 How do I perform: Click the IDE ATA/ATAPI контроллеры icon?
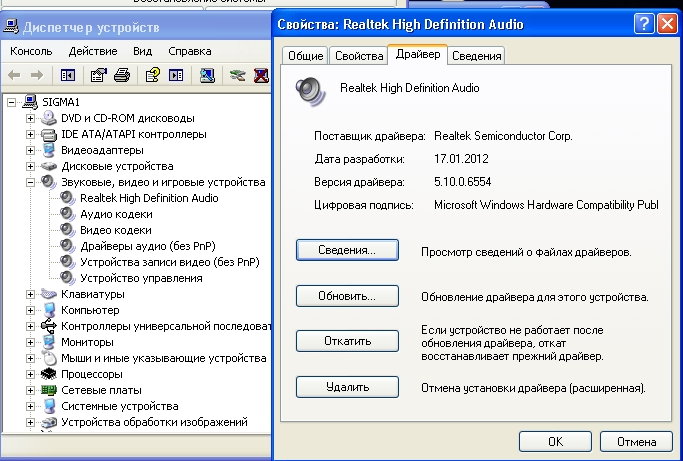click(49, 134)
